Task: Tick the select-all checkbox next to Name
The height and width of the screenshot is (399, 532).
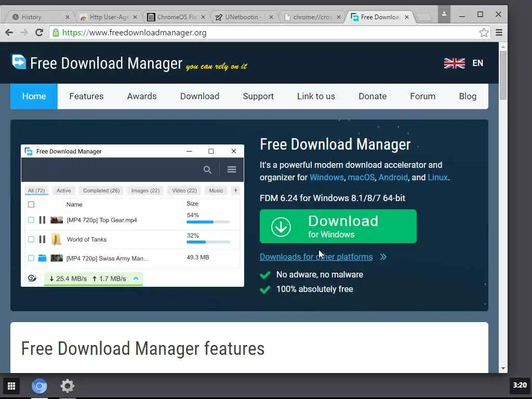Action: (31, 204)
